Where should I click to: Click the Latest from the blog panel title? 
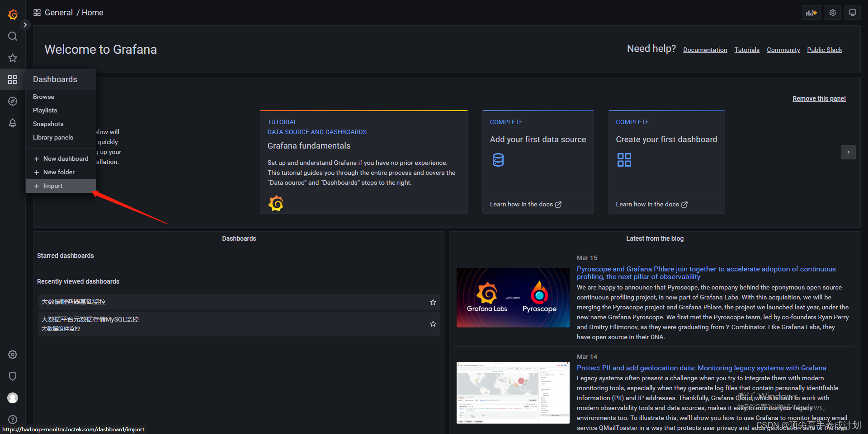(x=655, y=238)
